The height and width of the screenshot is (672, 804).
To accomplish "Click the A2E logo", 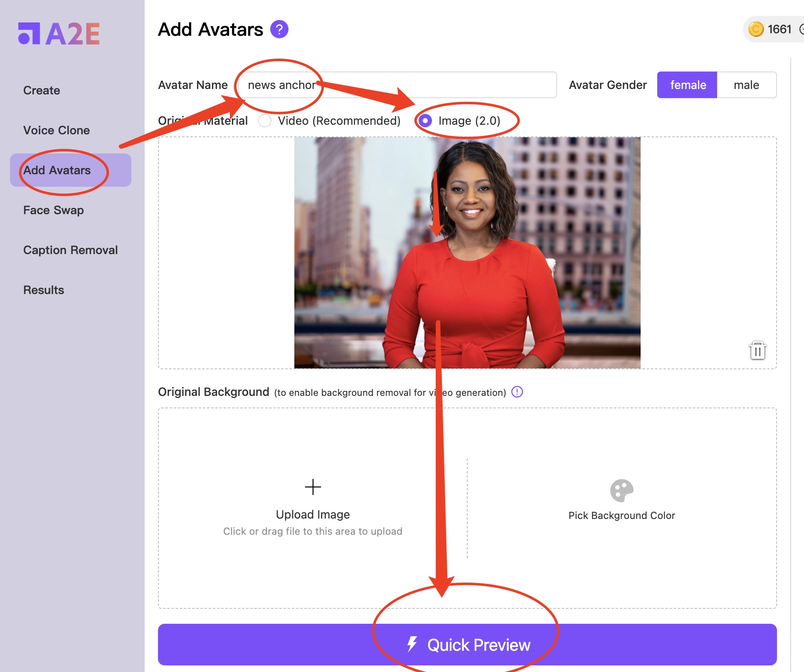I will pyautogui.click(x=58, y=34).
